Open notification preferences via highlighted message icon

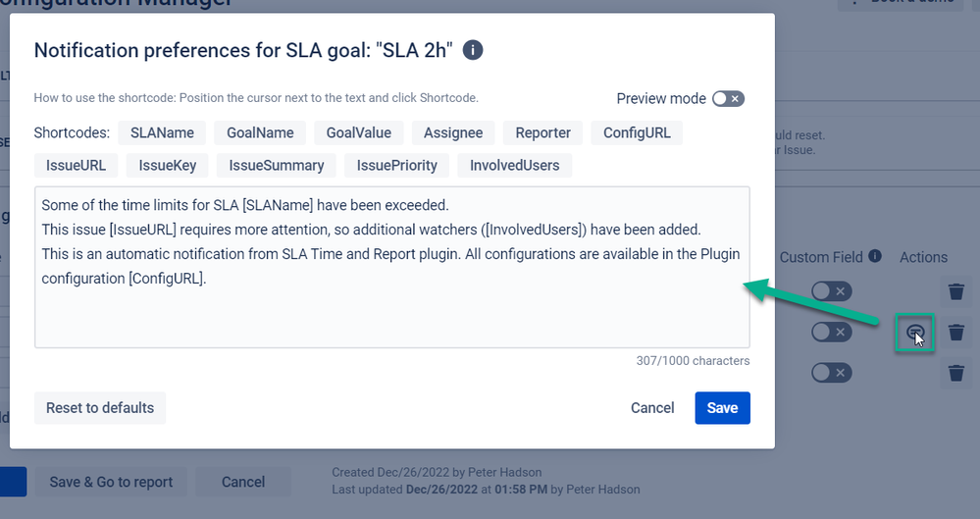coord(914,332)
